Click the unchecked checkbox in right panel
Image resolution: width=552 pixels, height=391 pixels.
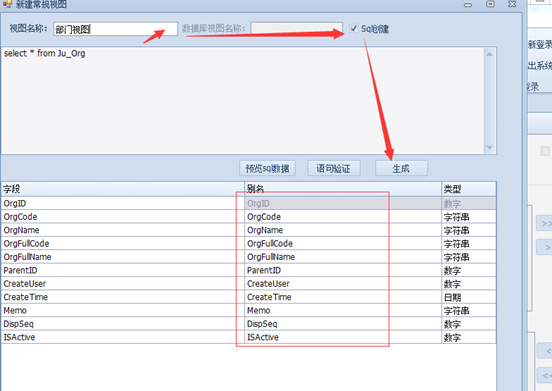(x=545, y=151)
